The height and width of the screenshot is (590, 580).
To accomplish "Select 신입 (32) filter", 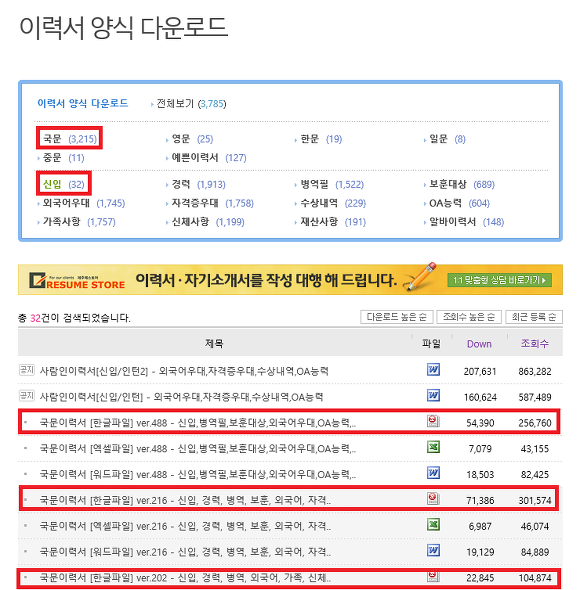I will coord(64,184).
